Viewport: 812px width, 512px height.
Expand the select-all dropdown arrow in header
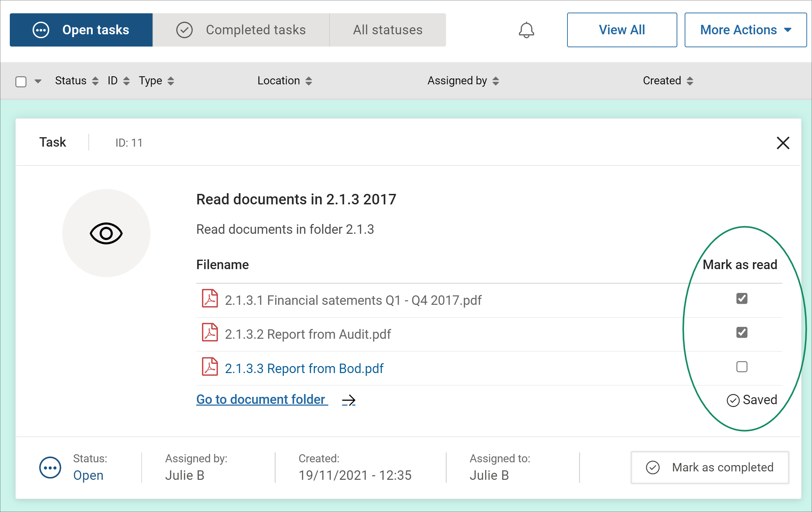coord(38,82)
